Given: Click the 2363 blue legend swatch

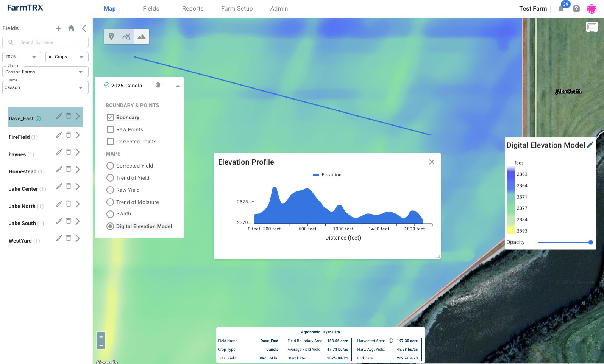Looking at the screenshot, I should pyautogui.click(x=510, y=174).
